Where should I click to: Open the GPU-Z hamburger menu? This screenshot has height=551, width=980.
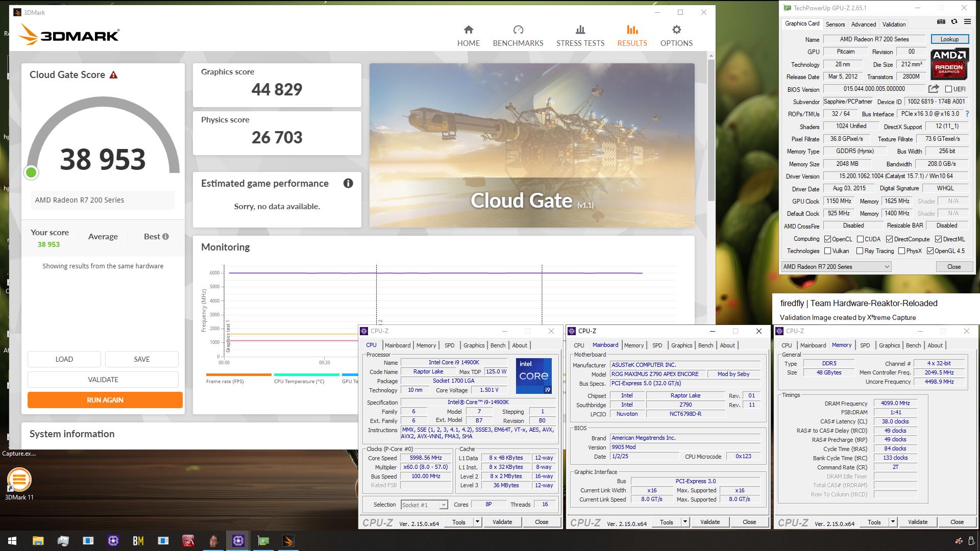(967, 21)
